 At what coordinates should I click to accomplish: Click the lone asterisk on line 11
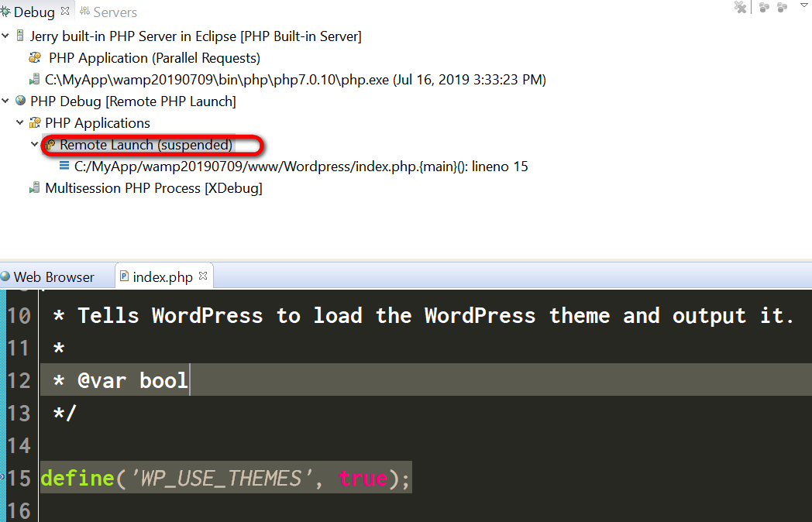coord(59,348)
